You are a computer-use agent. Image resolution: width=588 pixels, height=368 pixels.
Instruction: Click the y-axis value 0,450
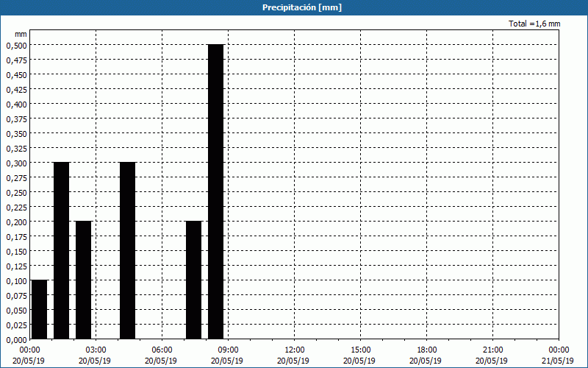pyautogui.click(x=16, y=75)
